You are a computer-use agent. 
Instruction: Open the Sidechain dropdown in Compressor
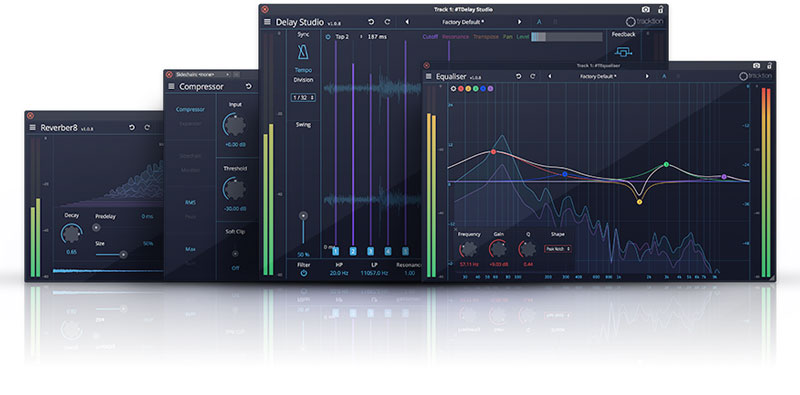[203, 75]
